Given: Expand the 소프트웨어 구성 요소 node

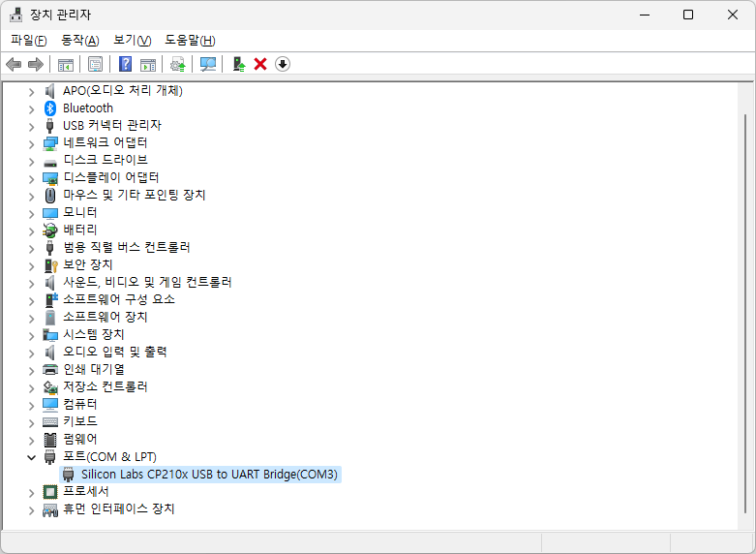Looking at the screenshot, I should pos(31,300).
